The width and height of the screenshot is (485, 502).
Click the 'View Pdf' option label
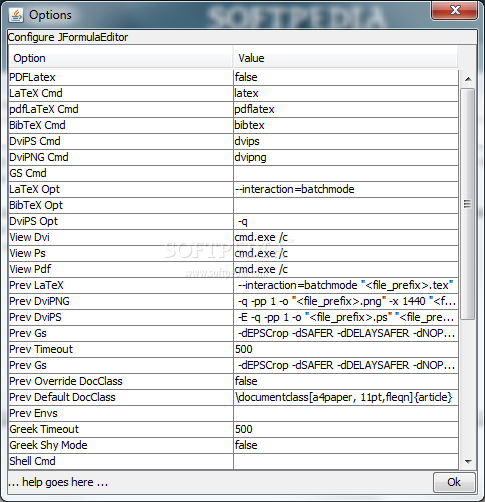30,269
